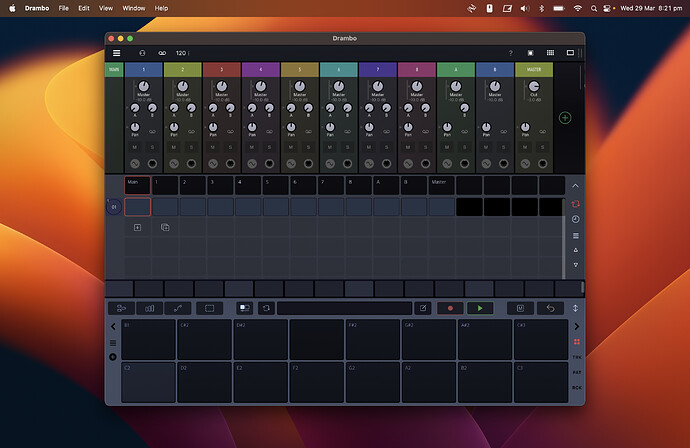The image size is (690, 448).
Task: Open the mixer bars view icon
Action: (x=150, y=308)
